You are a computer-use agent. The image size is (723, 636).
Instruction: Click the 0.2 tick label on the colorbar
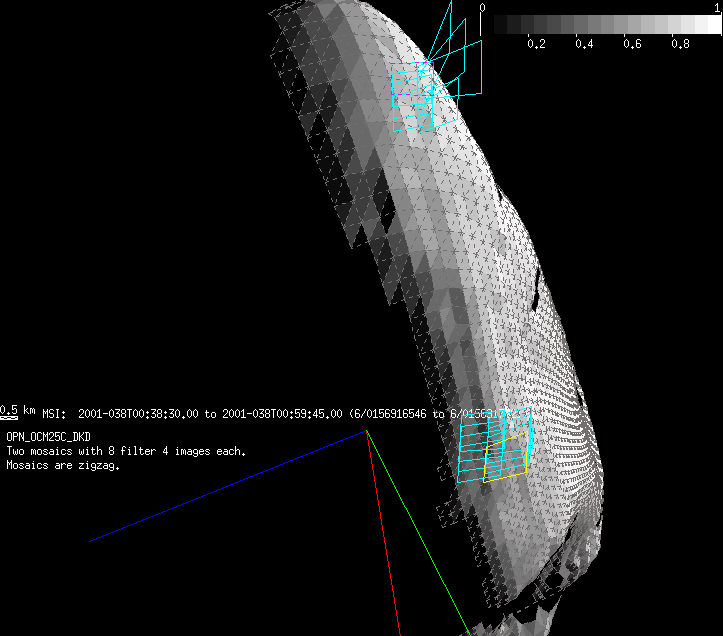(x=536, y=45)
